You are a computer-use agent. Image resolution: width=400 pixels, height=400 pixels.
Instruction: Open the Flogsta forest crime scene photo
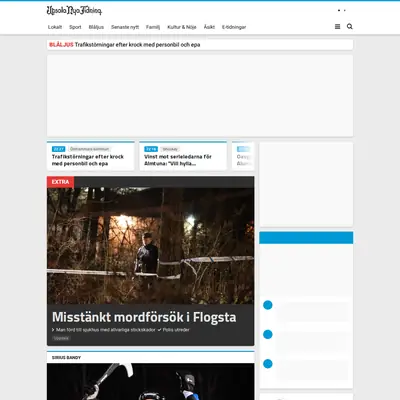click(x=150, y=246)
